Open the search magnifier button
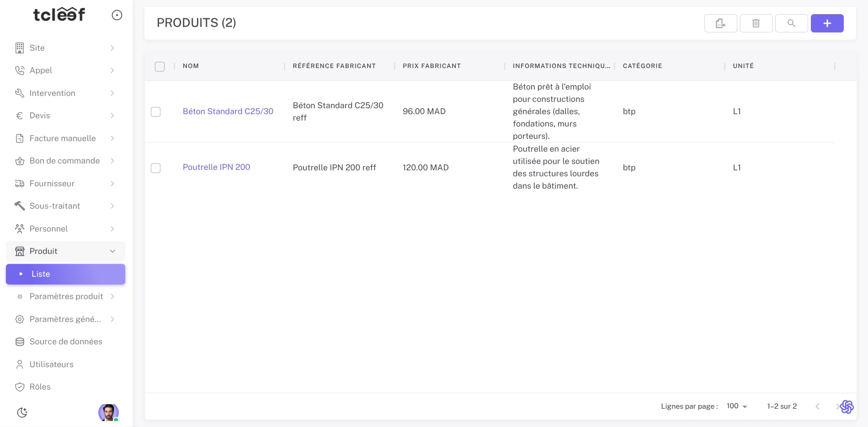Image resolution: width=868 pixels, height=427 pixels. pos(791,23)
